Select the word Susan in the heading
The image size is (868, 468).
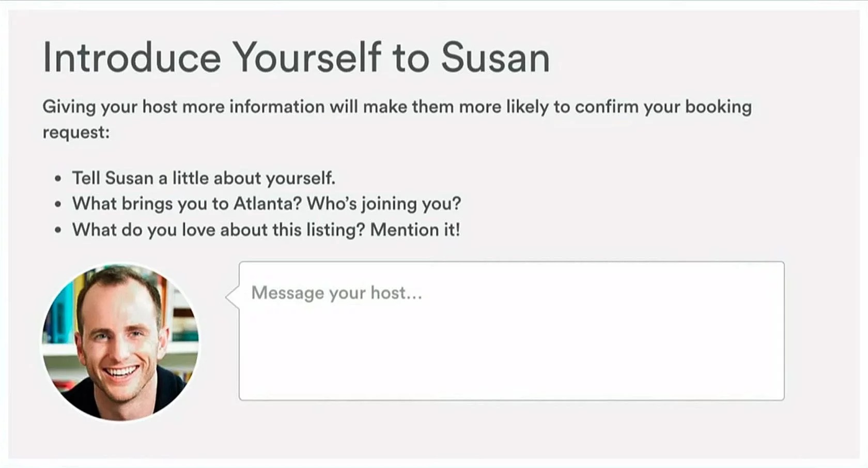point(495,57)
